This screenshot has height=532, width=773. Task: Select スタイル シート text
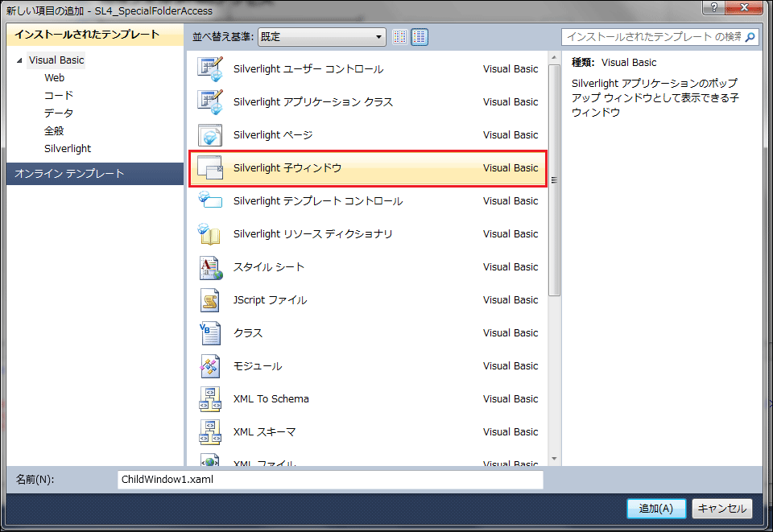269,267
